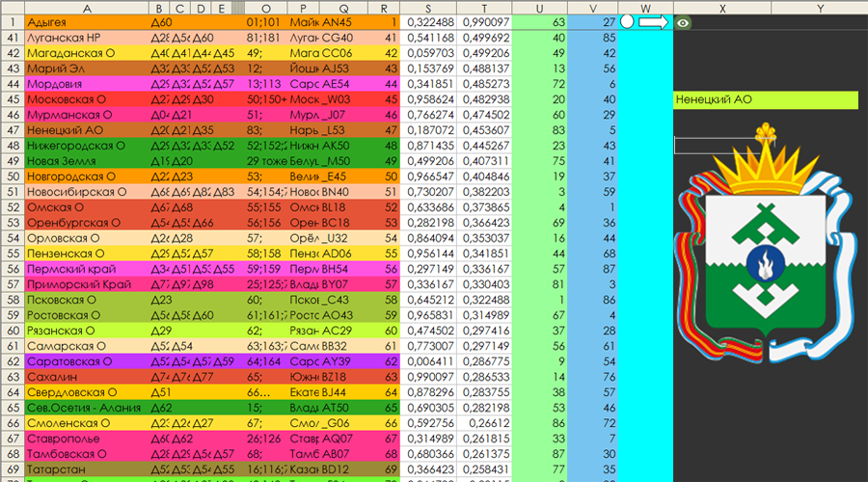Screen dimensions: 868x482
Task: Select column V header
Action: [593, 8]
